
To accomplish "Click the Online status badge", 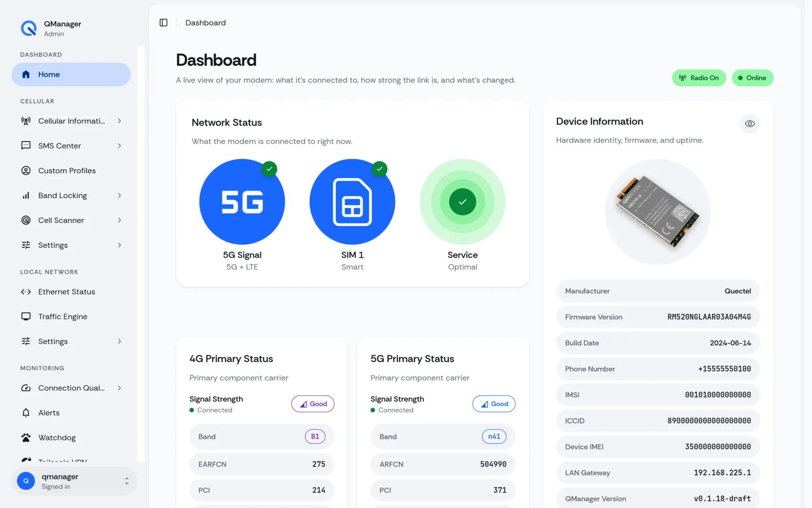I will (x=752, y=78).
